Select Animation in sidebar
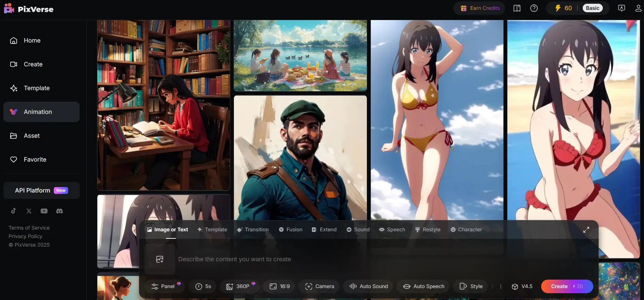This screenshot has height=300, width=644. [x=41, y=112]
